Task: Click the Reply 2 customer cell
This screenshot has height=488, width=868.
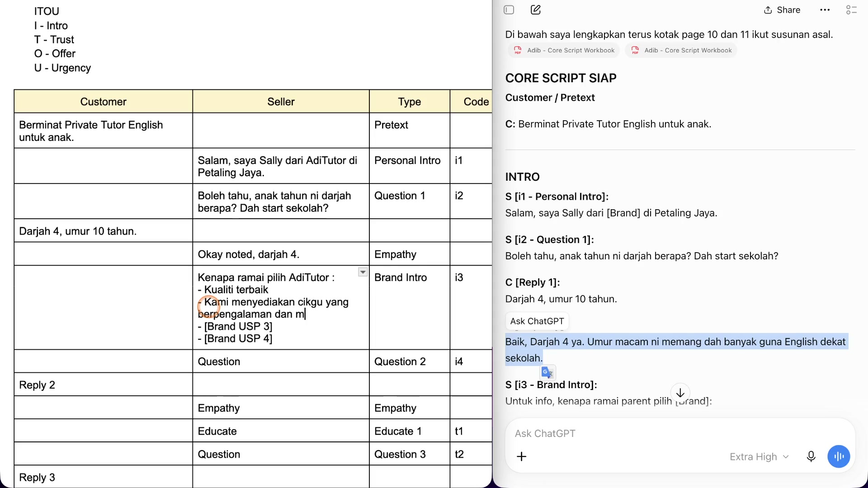Action: click(x=103, y=385)
